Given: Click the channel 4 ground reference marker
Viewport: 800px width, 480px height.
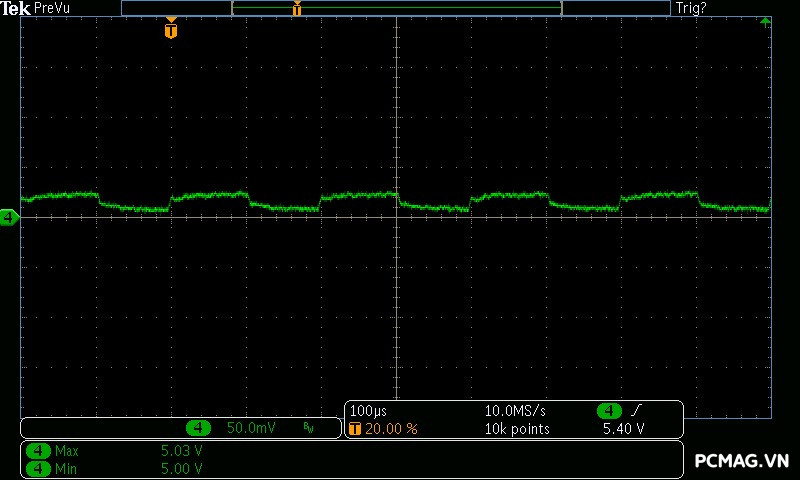Looking at the screenshot, I should tap(9, 217).
